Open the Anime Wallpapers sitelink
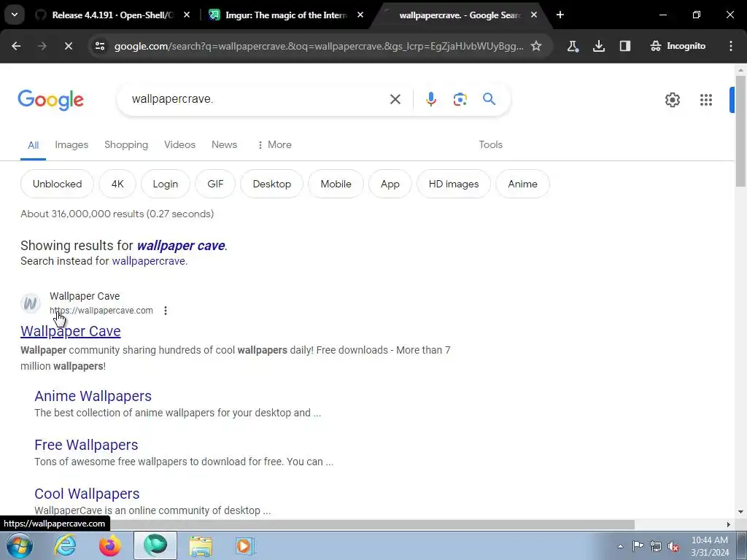Image resolution: width=747 pixels, height=560 pixels. (93, 396)
